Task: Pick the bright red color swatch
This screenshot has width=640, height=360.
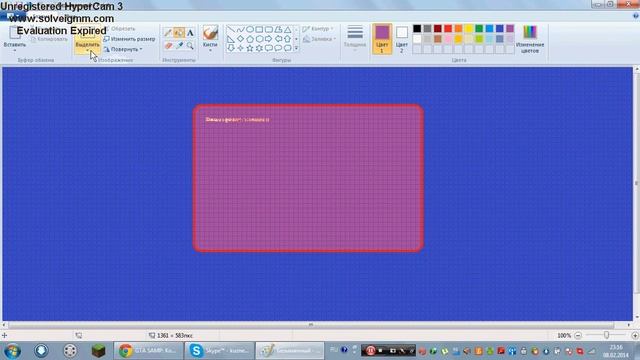Action: (448, 29)
